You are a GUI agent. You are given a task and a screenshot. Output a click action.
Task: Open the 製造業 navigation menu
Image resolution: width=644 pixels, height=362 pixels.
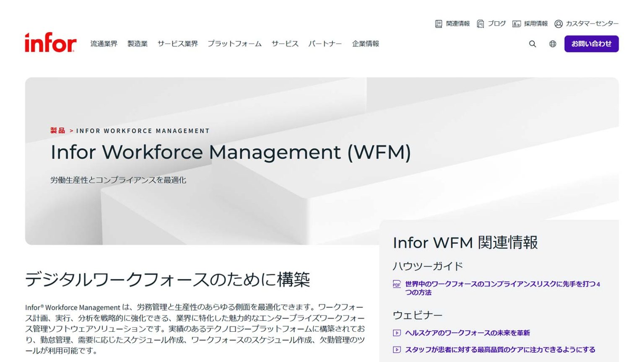(x=136, y=44)
